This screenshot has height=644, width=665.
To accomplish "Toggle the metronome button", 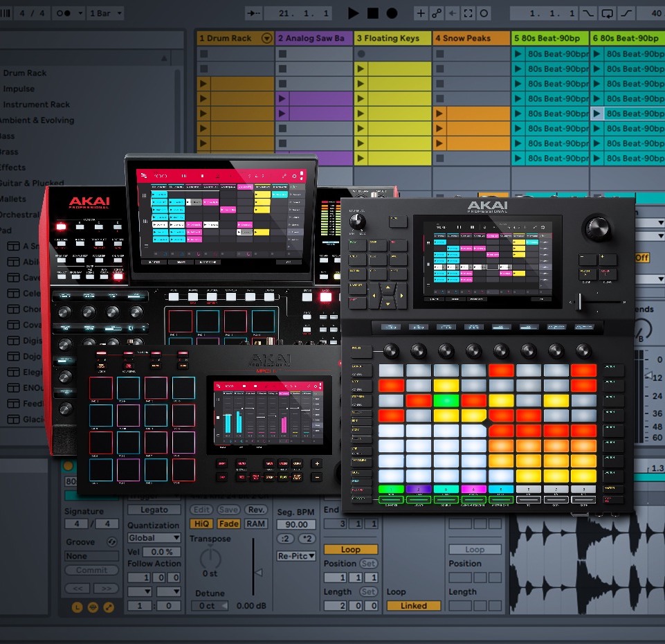I will coord(64,13).
